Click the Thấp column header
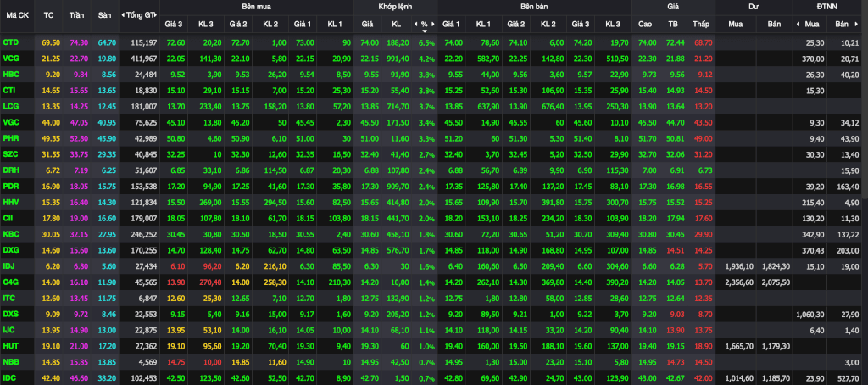The height and width of the screenshot is (385, 868). 700,24
